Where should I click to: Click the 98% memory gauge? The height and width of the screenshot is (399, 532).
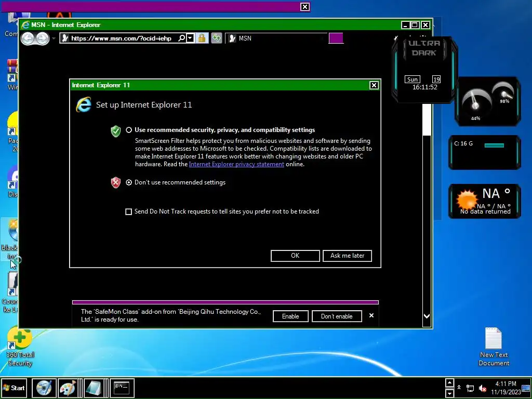tap(504, 92)
